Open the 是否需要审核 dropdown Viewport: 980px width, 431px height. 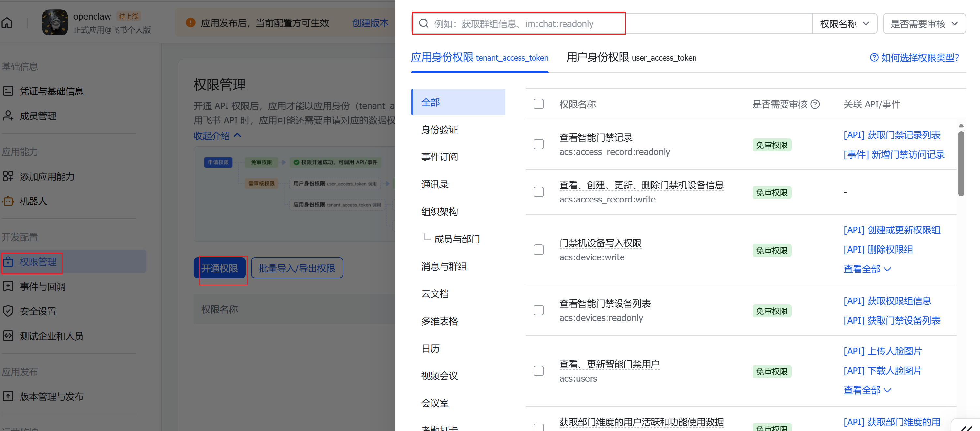pyautogui.click(x=924, y=23)
